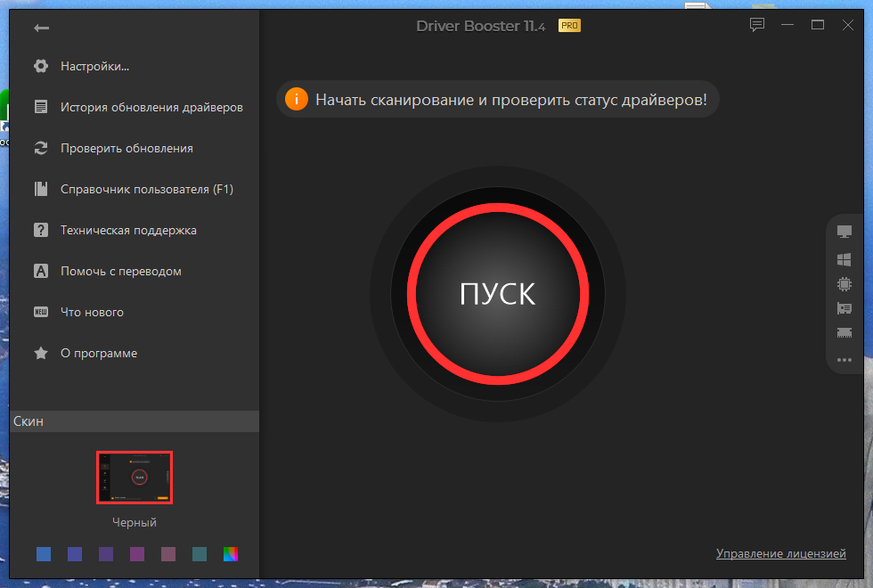Click the three dots icon in the right side panel
Screen dimensions: 873x588
point(844,360)
